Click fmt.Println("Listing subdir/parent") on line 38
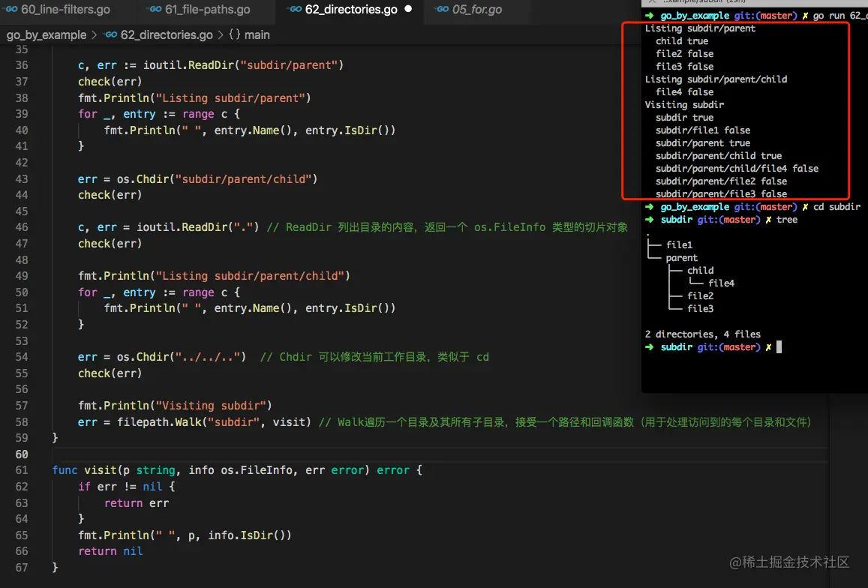This screenshot has width=868, height=588. 194,98
